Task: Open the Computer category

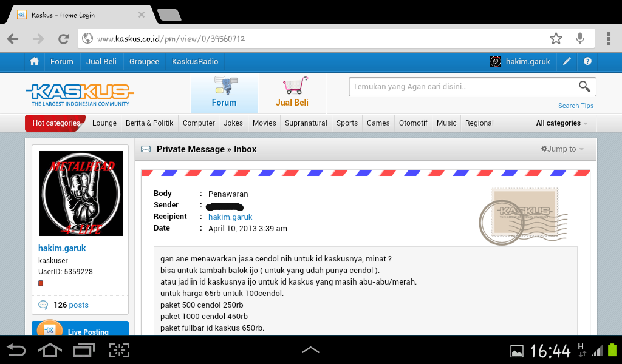Action: tap(199, 123)
